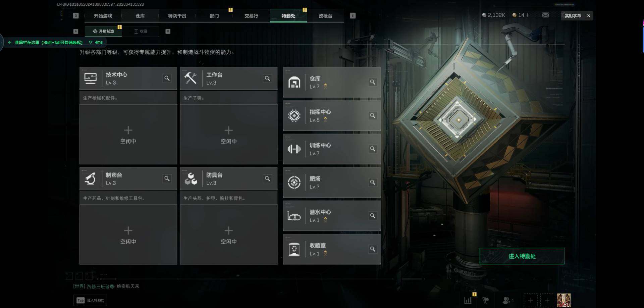The width and height of the screenshot is (644, 308).
Task: Click the player avatar thumbnail
Action: click(x=563, y=300)
